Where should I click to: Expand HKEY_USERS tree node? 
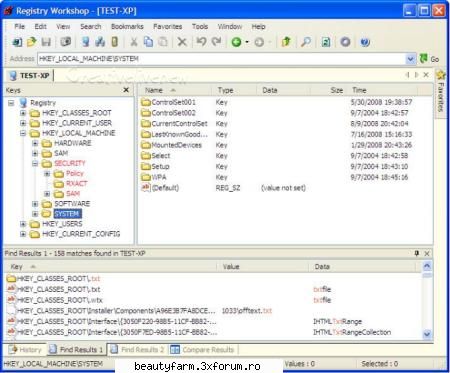click(23, 224)
